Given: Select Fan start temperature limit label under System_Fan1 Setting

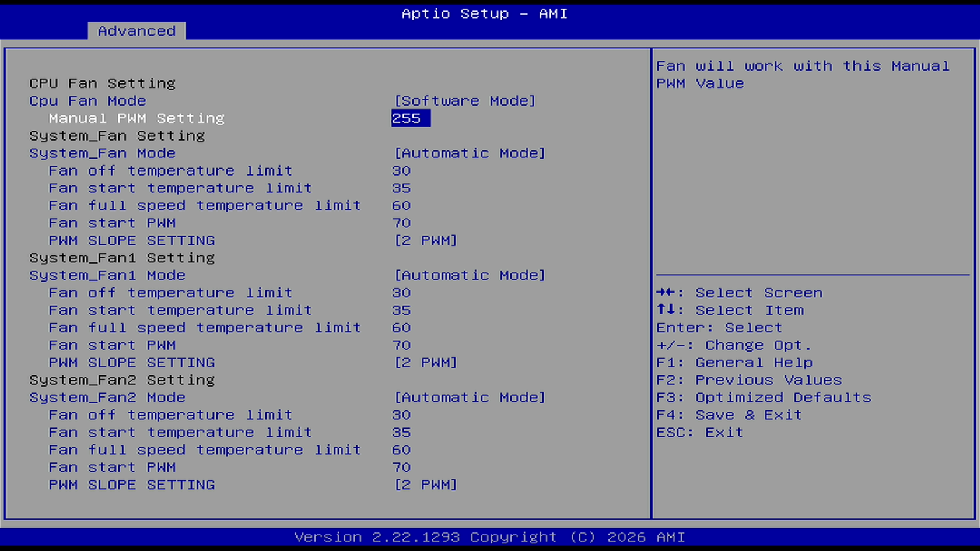Looking at the screenshot, I should [180, 310].
